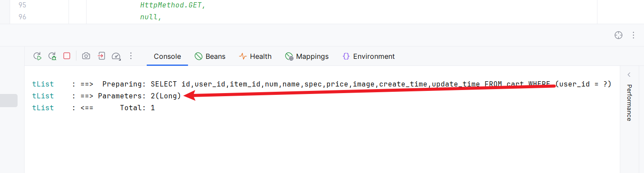
Task: Click the Exit application arrow icon
Action: (x=101, y=56)
